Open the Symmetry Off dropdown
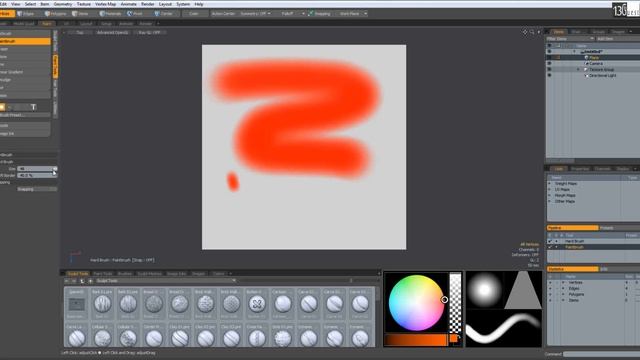Viewport: 640px width, 360px height. [256, 13]
